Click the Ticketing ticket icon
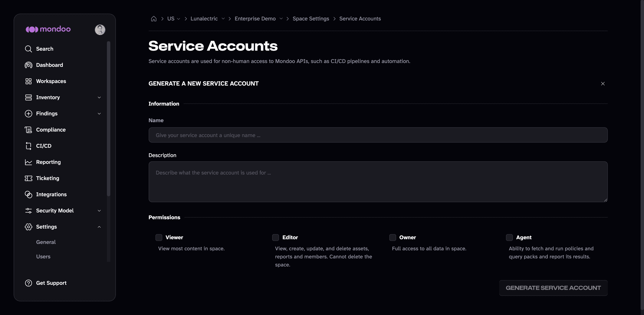This screenshot has width=644, height=315. pos(29,178)
